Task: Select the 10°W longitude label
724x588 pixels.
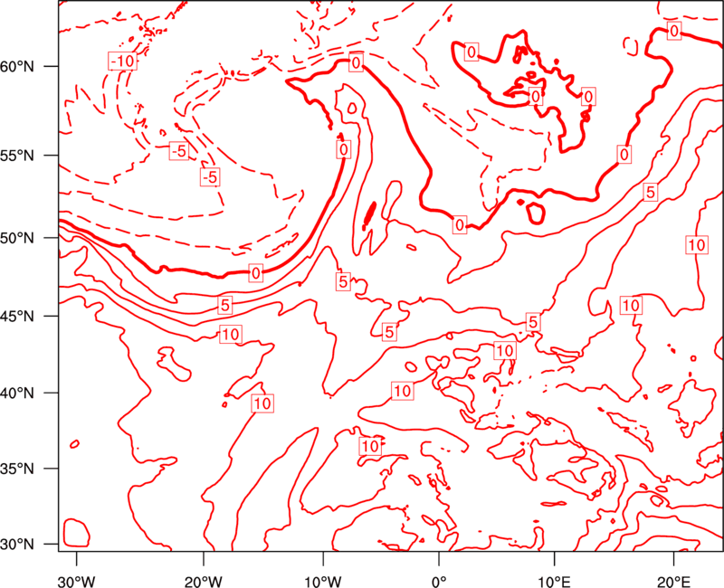Action: tap(323, 582)
